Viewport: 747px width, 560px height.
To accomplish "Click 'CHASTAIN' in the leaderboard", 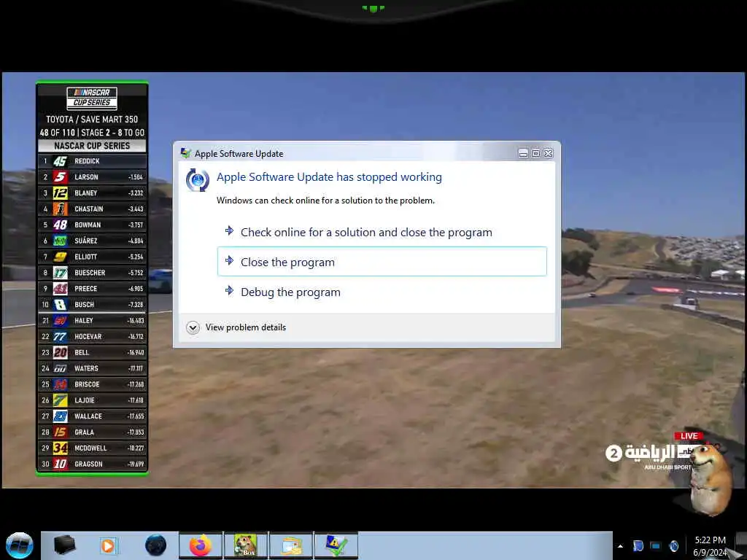I will tap(88, 209).
